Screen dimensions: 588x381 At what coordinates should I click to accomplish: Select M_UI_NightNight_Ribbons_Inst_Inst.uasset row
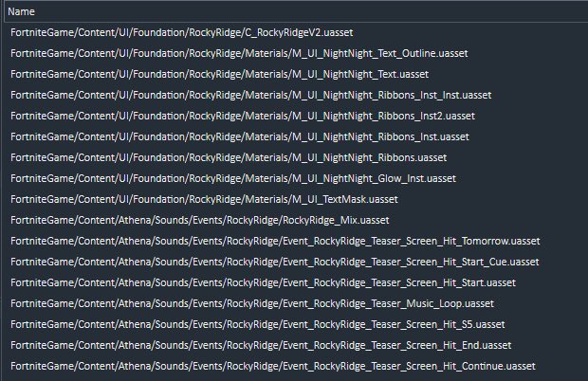pyautogui.click(x=296, y=95)
